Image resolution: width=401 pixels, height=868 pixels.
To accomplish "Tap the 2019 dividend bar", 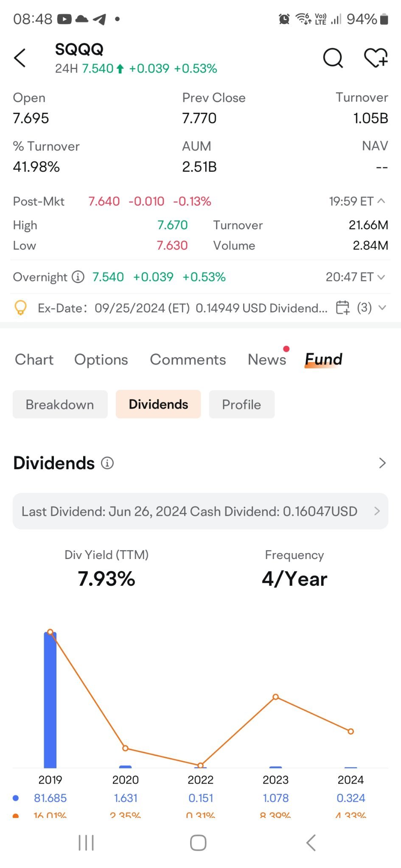I will pos(50,699).
